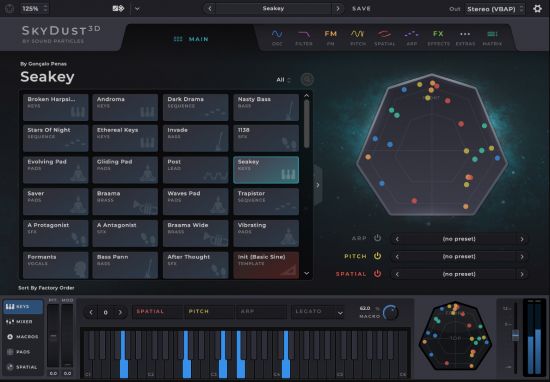Click preset list scroll-up arrow
This screenshot has height=382, width=550.
pyautogui.click(x=306, y=95)
